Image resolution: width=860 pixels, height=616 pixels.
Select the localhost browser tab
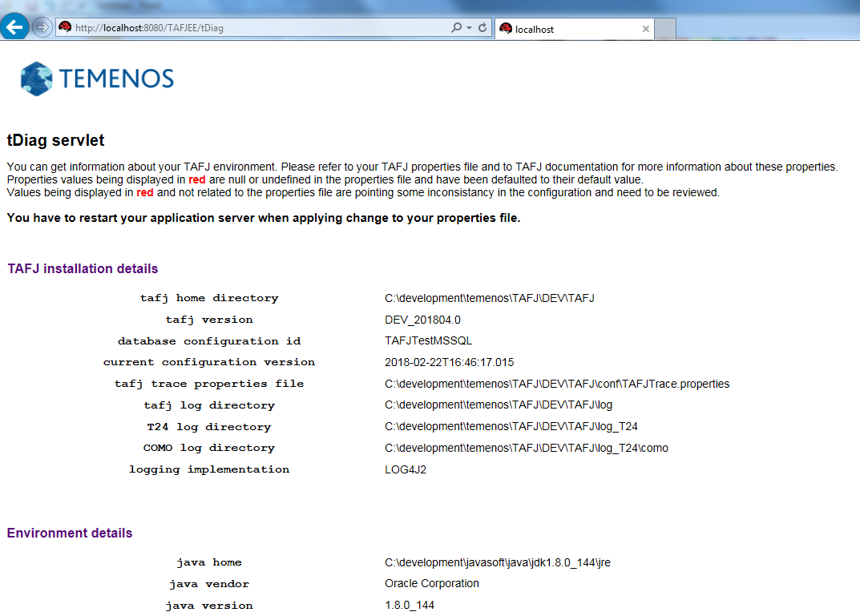pyautogui.click(x=574, y=29)
